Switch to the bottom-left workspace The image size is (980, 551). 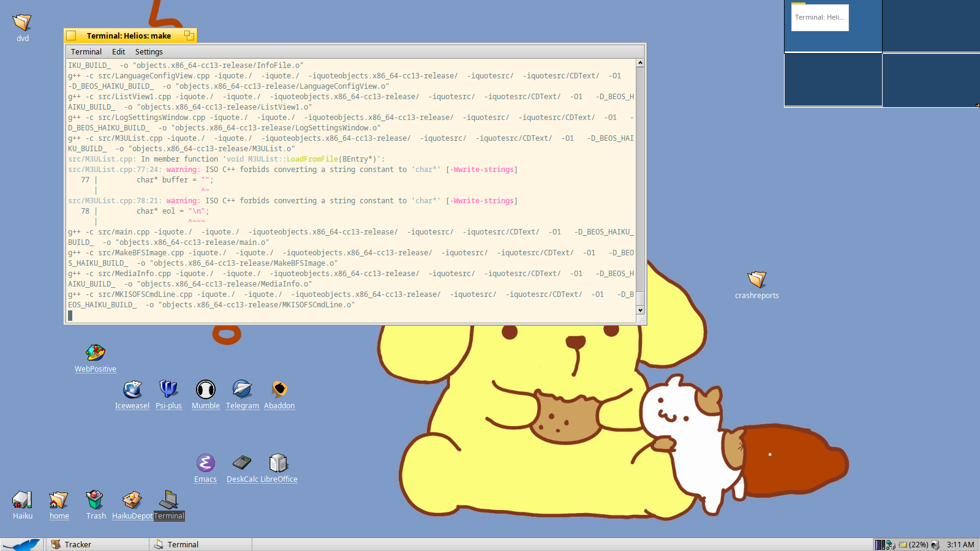(x=833, y=80)
